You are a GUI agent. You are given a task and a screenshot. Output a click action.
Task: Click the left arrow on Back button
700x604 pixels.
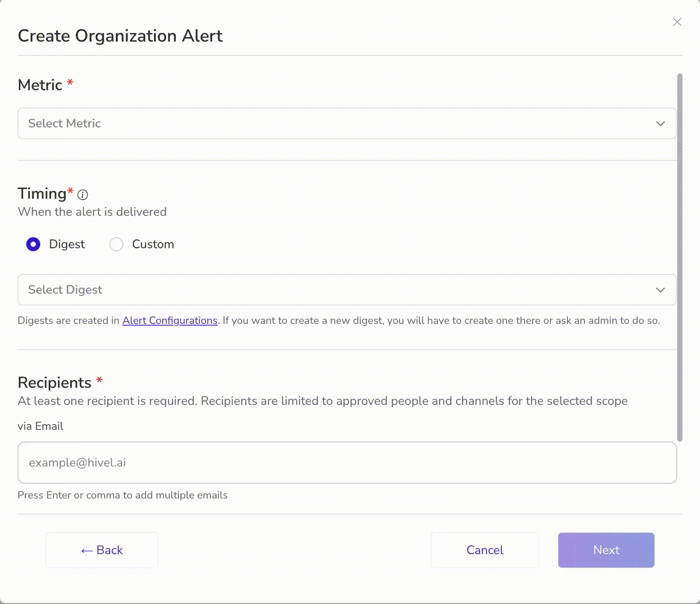87,551
